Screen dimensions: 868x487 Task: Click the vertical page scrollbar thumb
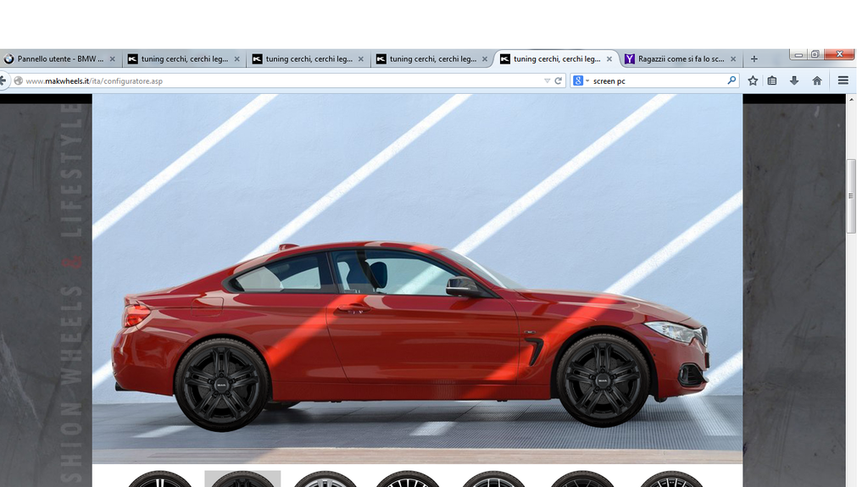(x=851, y=196)
